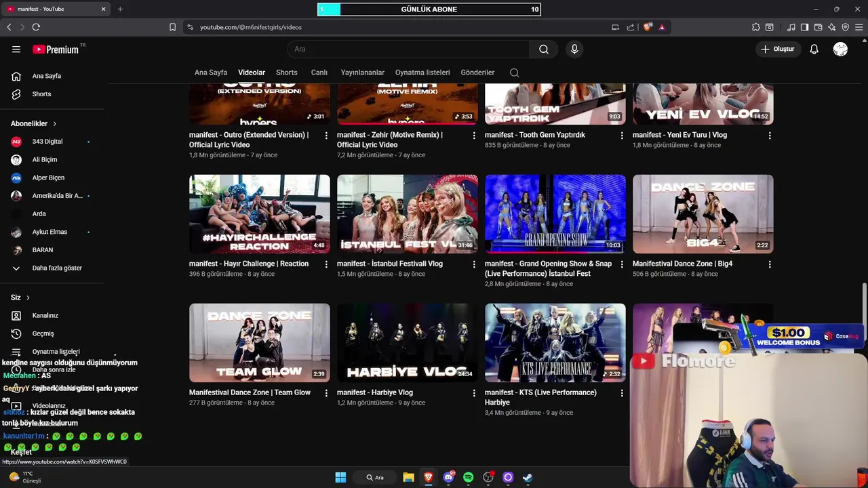Open the notifications bell
The height and width of the screenshot is (488, 868).
(x=814, y=49)
